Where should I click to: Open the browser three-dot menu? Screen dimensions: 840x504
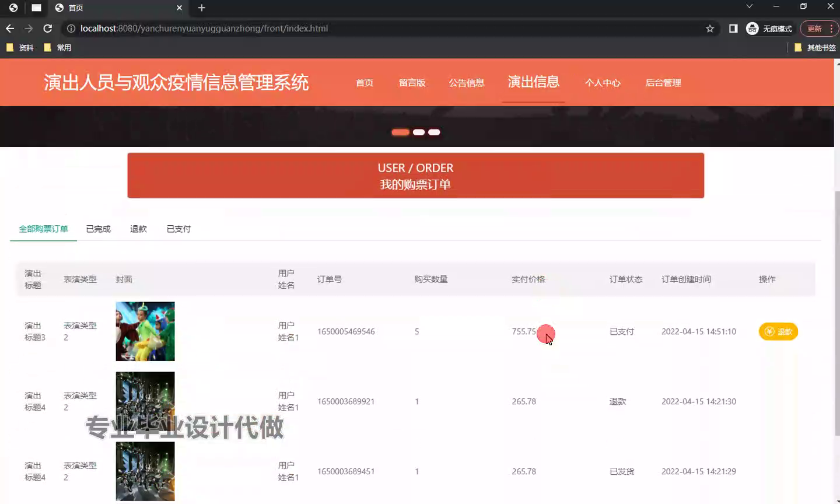point(832,29)
